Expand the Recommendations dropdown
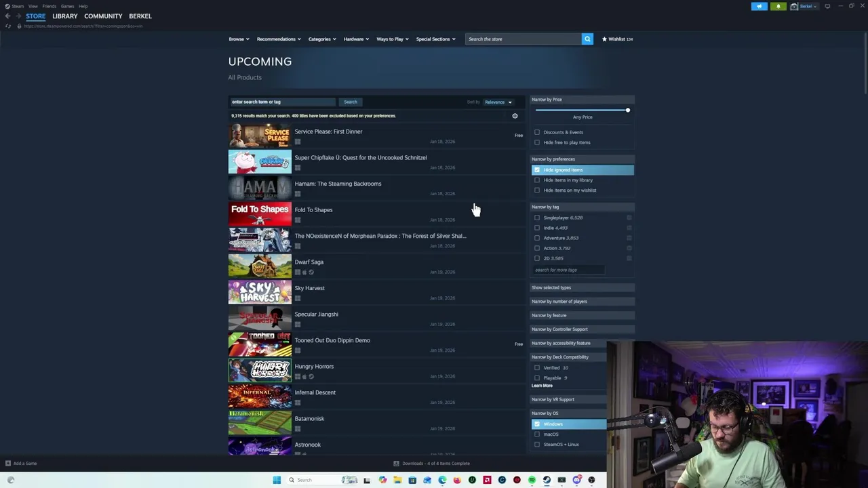Image resolution: width=868 pixels, height=488 pixels. 279,39
